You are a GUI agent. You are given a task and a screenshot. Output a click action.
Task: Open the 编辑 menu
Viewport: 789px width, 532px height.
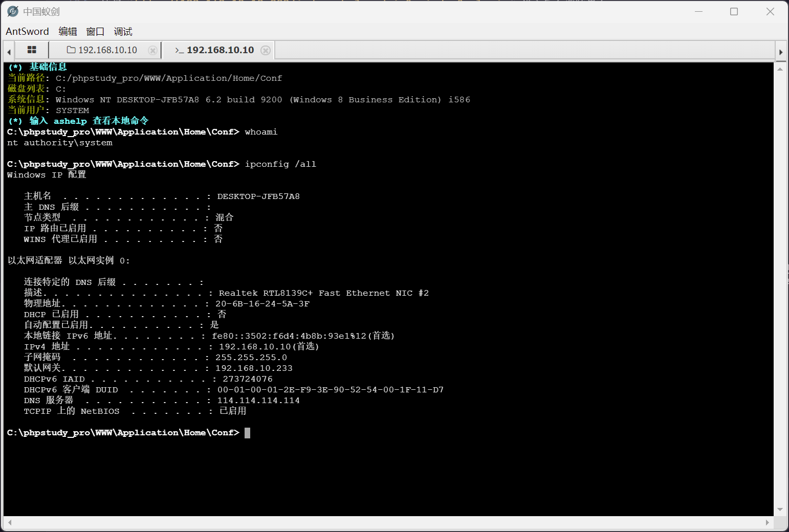(68, 32)
